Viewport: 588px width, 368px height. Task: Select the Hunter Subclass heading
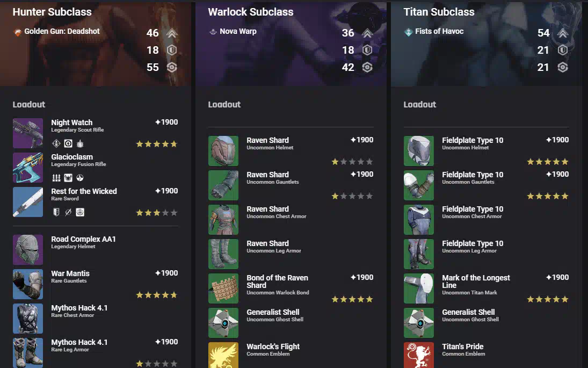(52, 12)
